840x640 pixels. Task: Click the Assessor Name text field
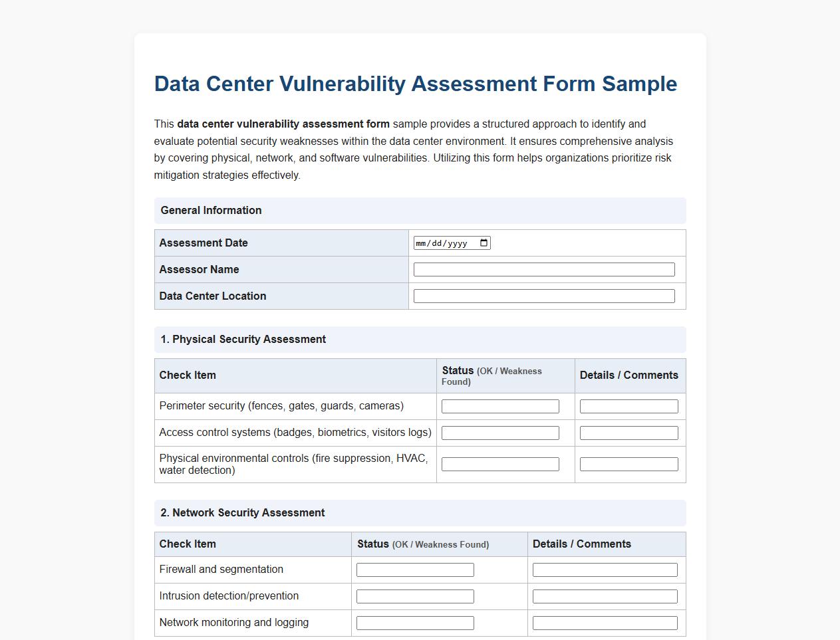544,268
